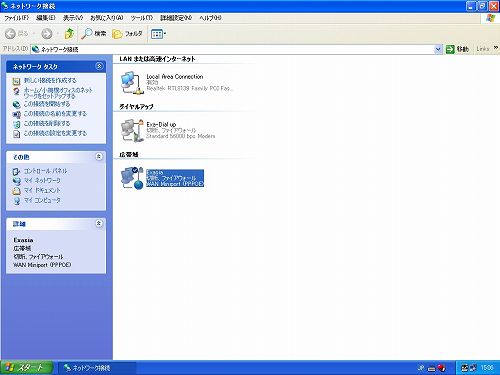Collapse the Network Tasks panel
500x375 pixels.
pos(99,66)
